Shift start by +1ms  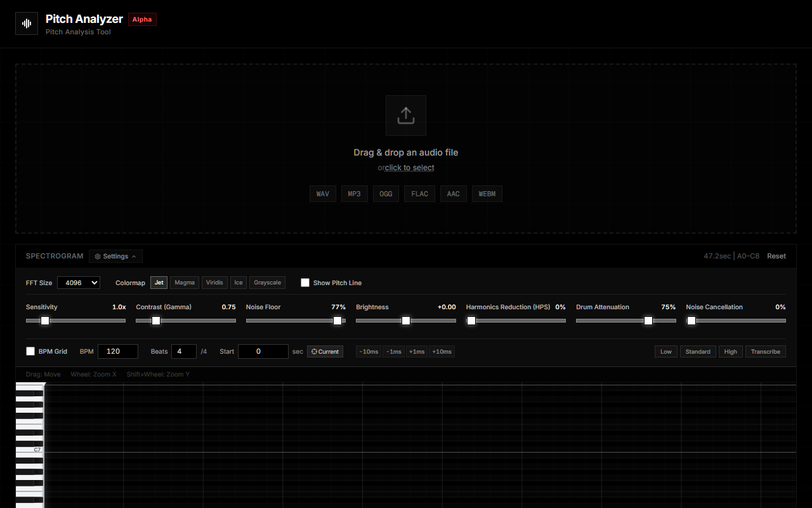(x=417, y=352)
